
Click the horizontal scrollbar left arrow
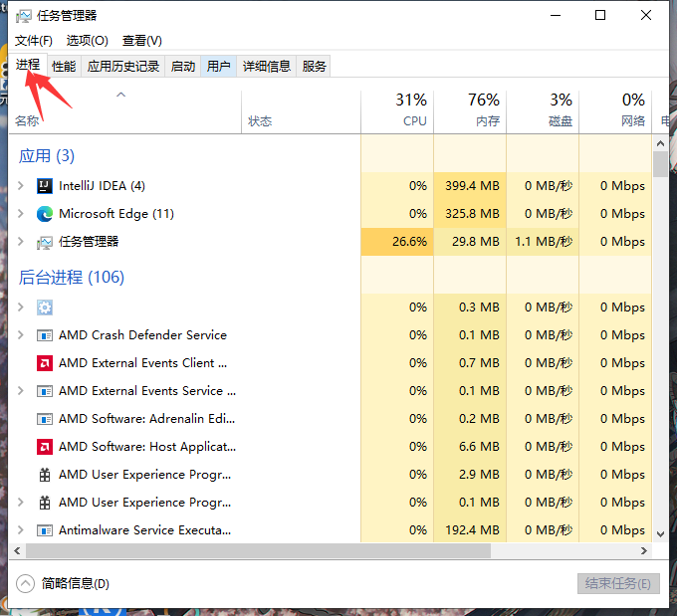click(x=17, y=550)
